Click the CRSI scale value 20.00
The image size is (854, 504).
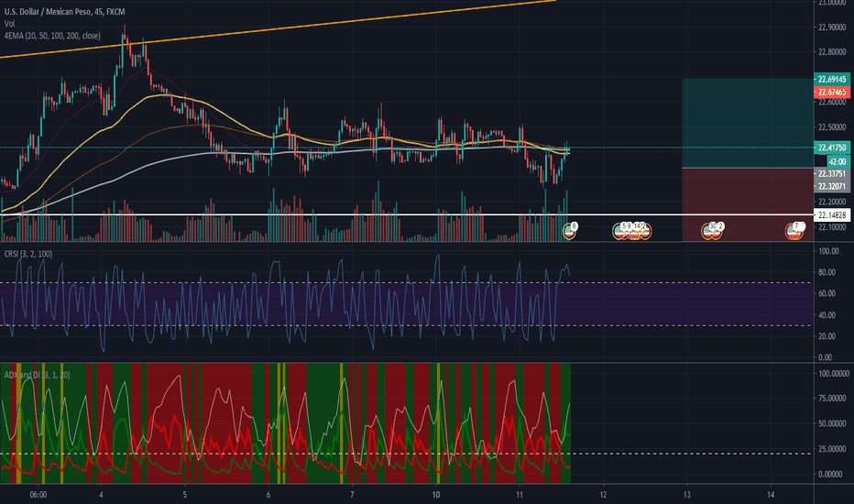click(828, 336)
